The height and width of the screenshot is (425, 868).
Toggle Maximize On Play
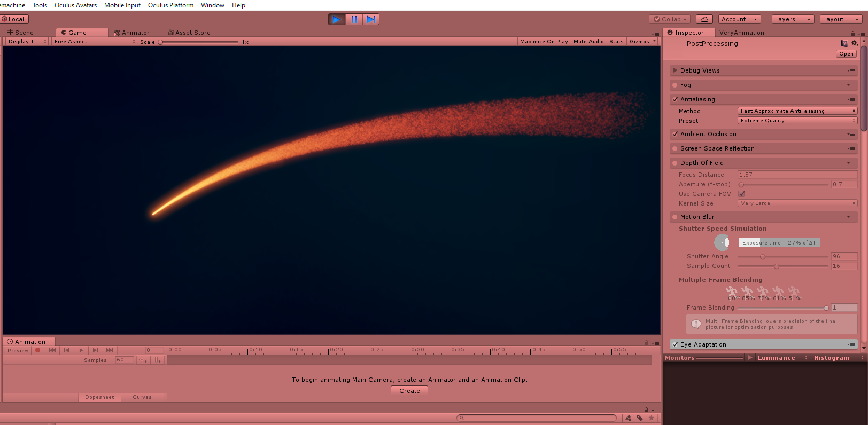[x=544, y=41]
